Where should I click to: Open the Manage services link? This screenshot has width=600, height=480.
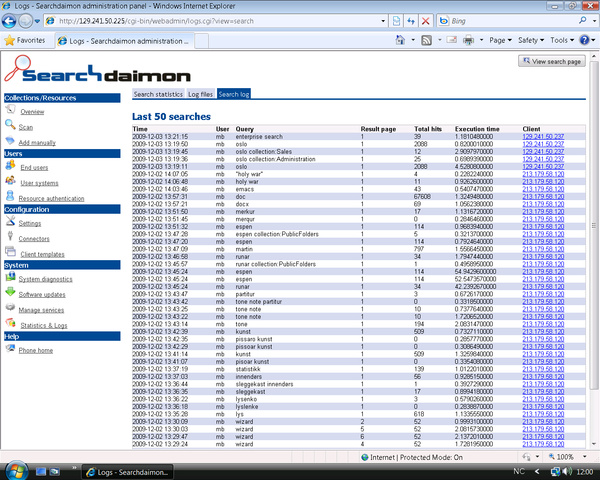coord(41,310)
